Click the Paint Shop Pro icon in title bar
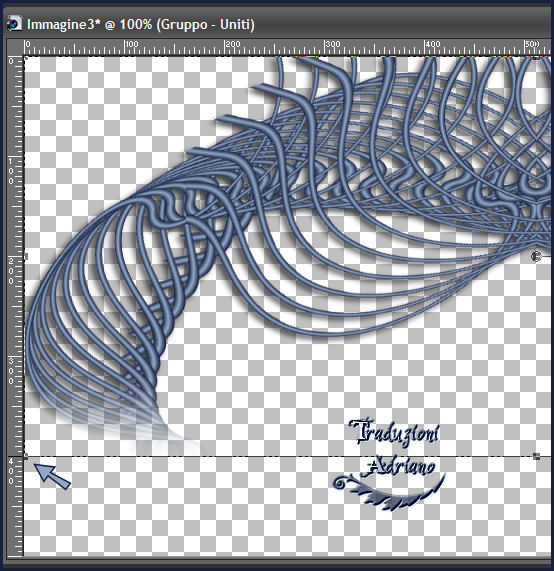554x571 pixels. coord(14,24)
